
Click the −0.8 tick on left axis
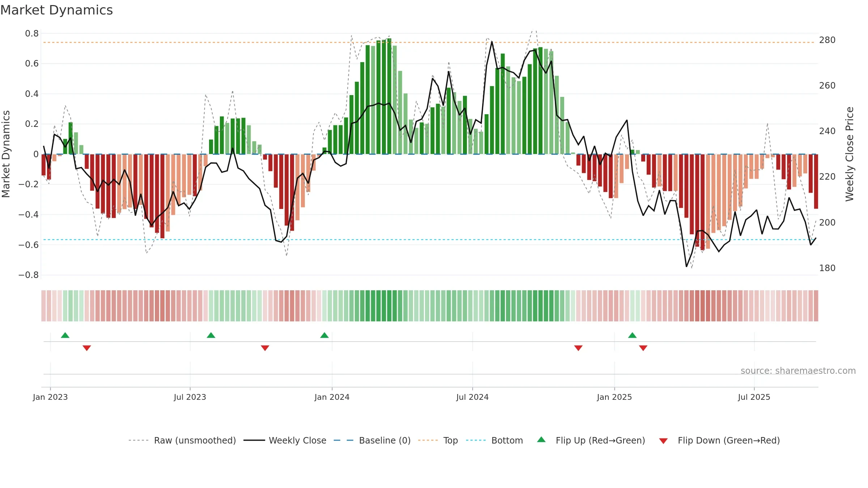[29, 275]
